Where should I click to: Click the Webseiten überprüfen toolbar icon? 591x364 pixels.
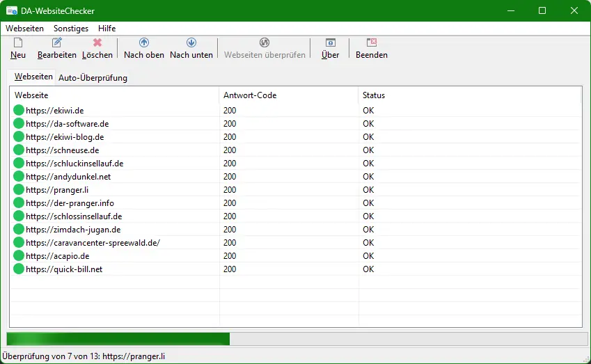pyautogui.click(x=265, y=43)
